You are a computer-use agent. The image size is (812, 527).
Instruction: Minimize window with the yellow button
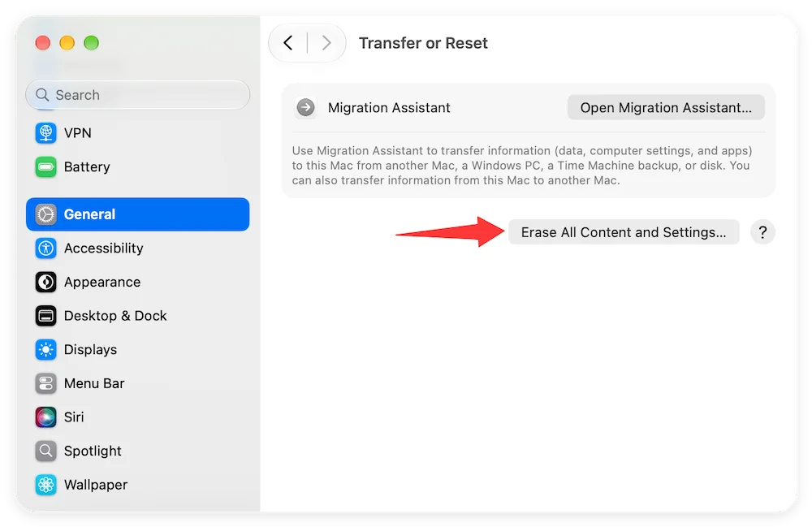tap(67, 43)
